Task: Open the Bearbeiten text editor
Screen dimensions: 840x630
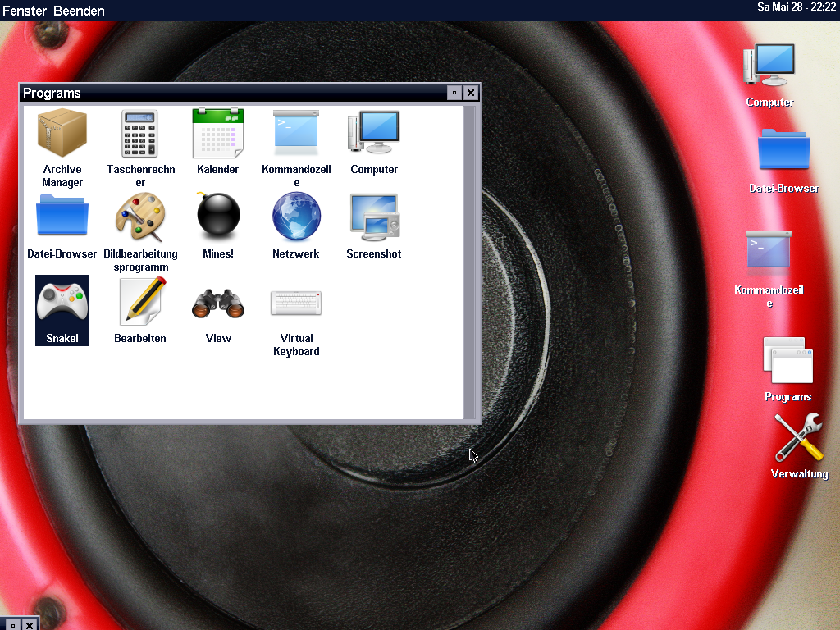Action: click(140, 303)
